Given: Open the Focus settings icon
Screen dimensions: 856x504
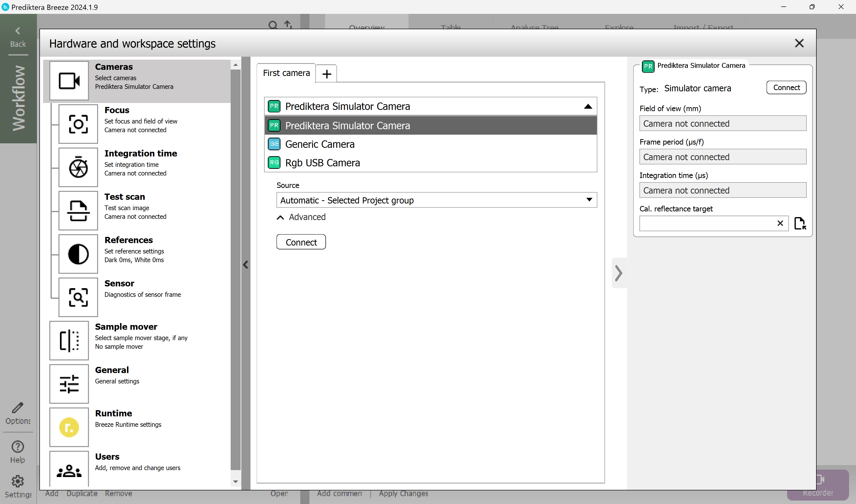Looking at the screenshot, I should coord(78,124).
